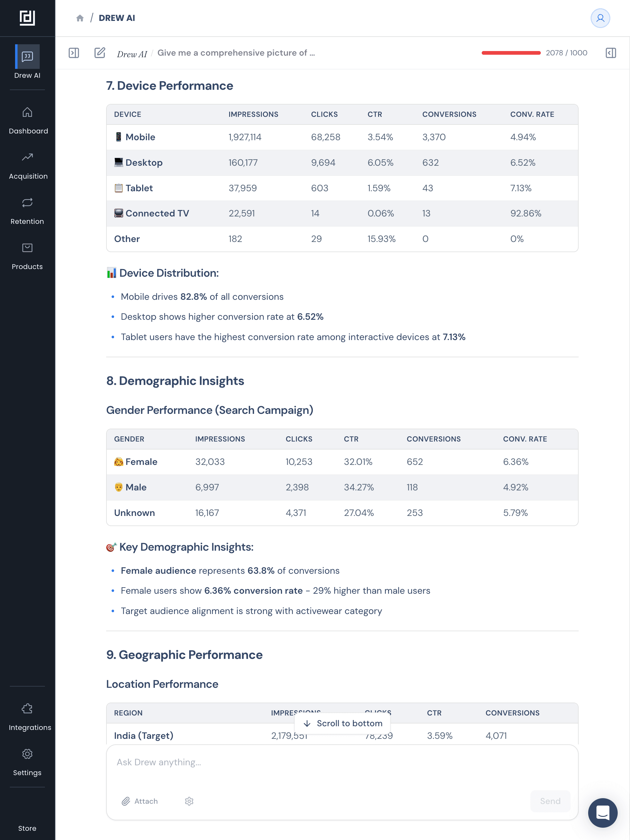
Task: Click the Scroll to bottom button
Action: [343, 723]
